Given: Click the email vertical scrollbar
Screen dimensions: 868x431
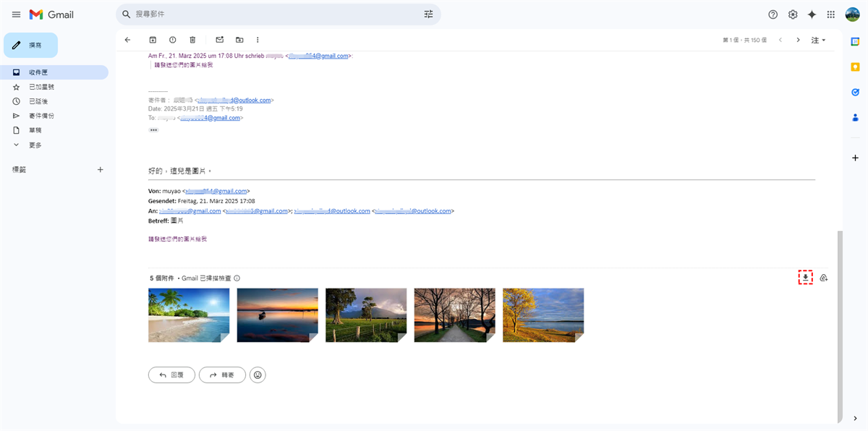Looking at the screenshot, I should click(x=839, y=325).
